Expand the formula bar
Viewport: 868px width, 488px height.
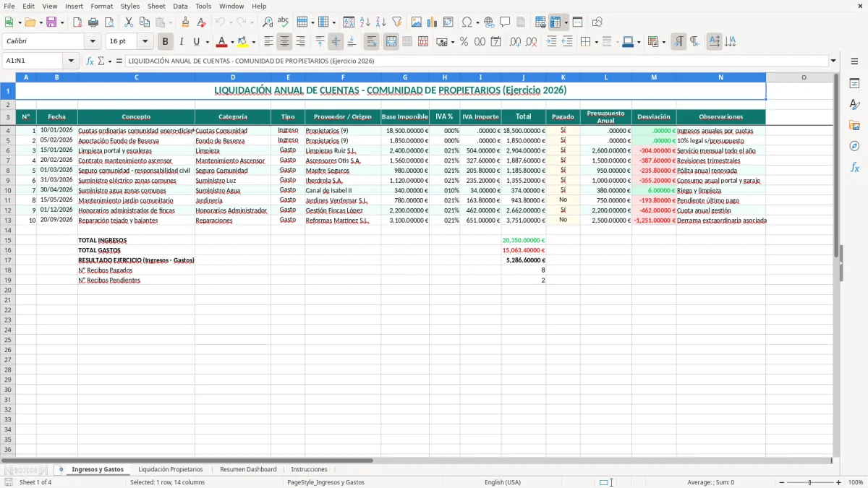tap(833, 61)
